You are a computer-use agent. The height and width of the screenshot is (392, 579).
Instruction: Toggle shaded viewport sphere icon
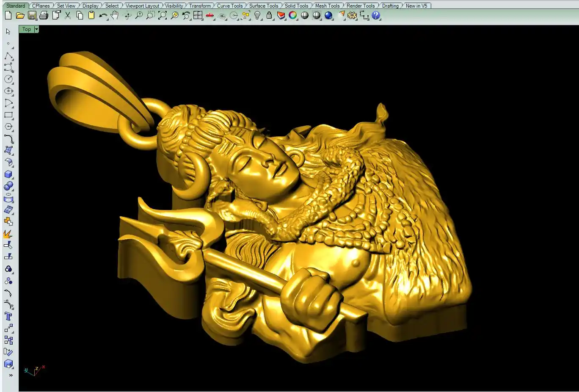pos(305,16)
